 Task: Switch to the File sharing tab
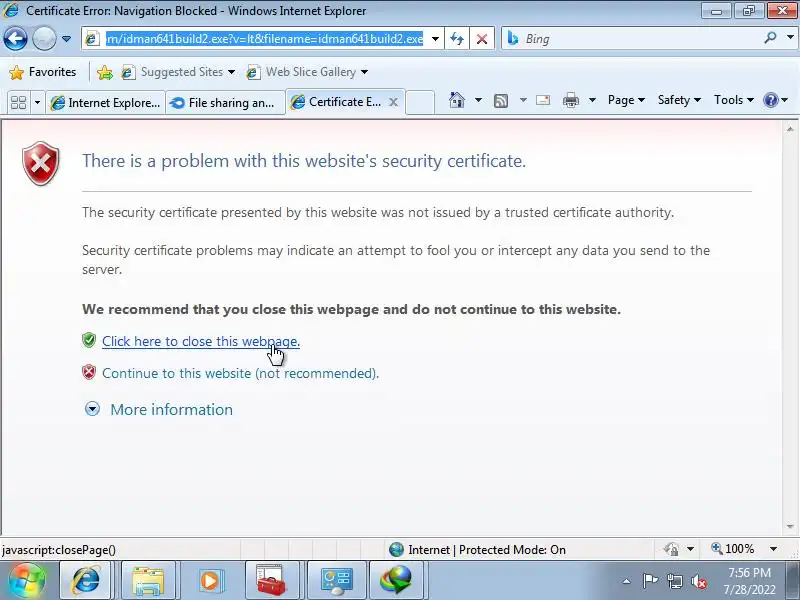click(225, 103)
